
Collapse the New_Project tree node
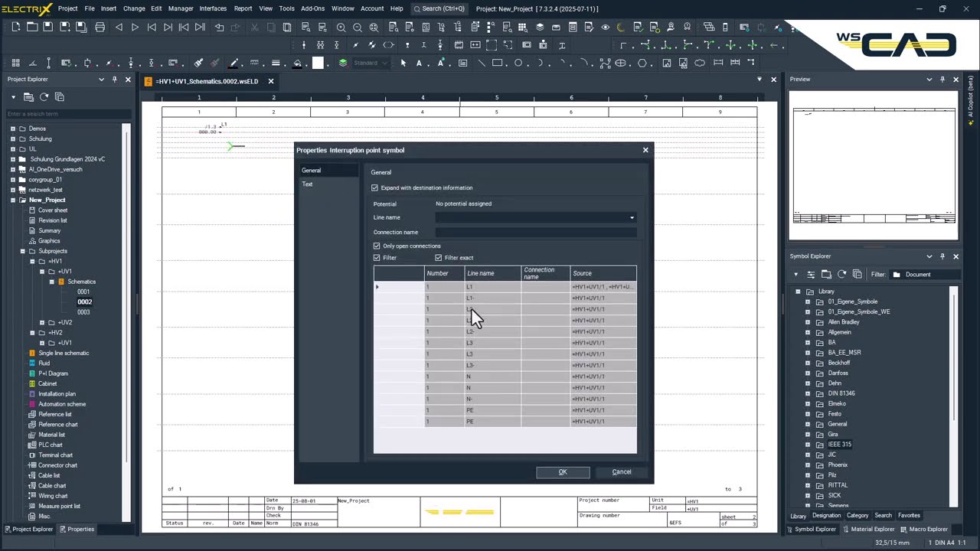coord(12,200)
